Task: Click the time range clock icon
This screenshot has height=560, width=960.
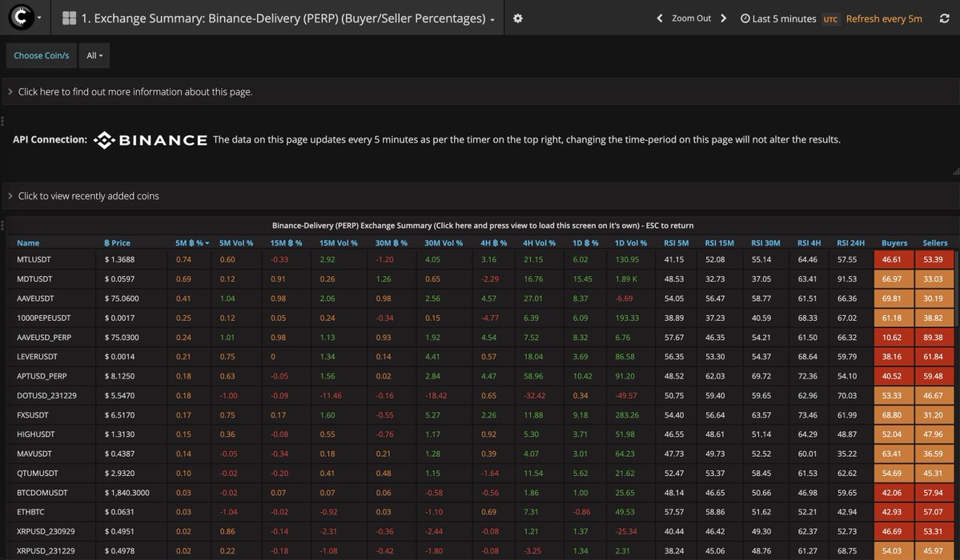Action: (x=744, y=18)
